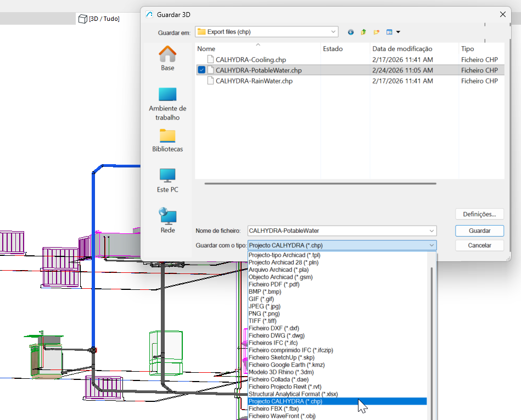Go up one folder level

(x=363, y=32)
